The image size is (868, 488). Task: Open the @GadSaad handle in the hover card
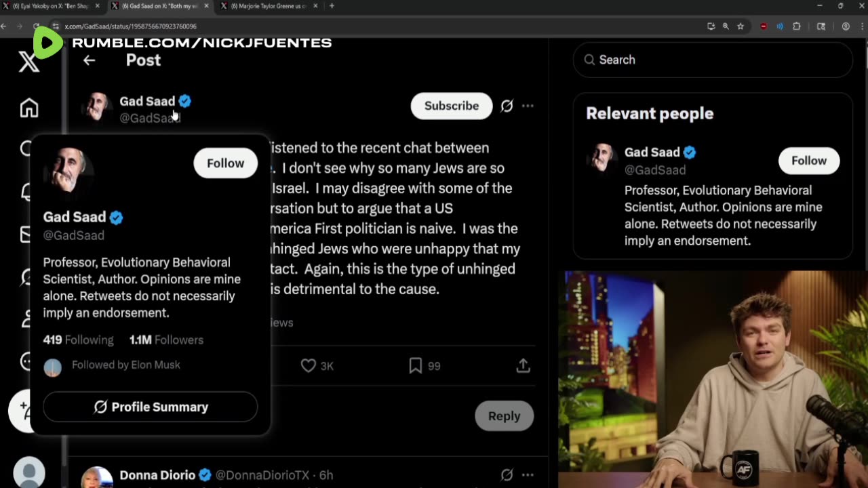click(74, 235)
